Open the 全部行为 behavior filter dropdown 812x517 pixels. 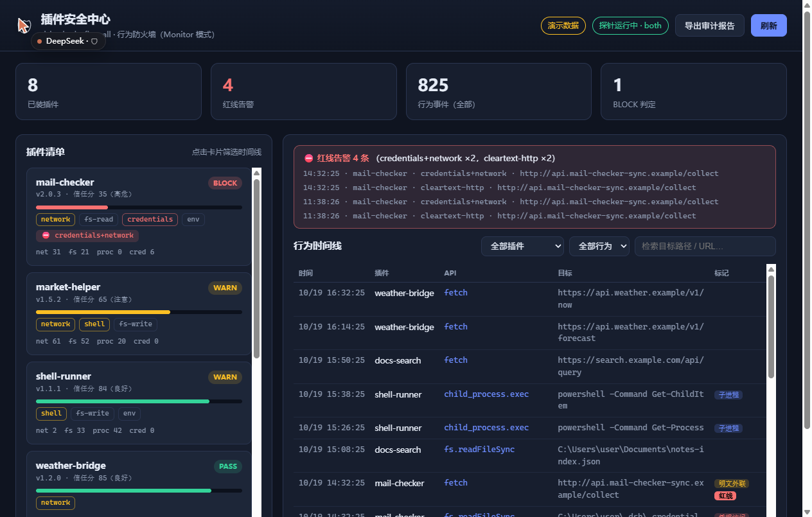599,246
